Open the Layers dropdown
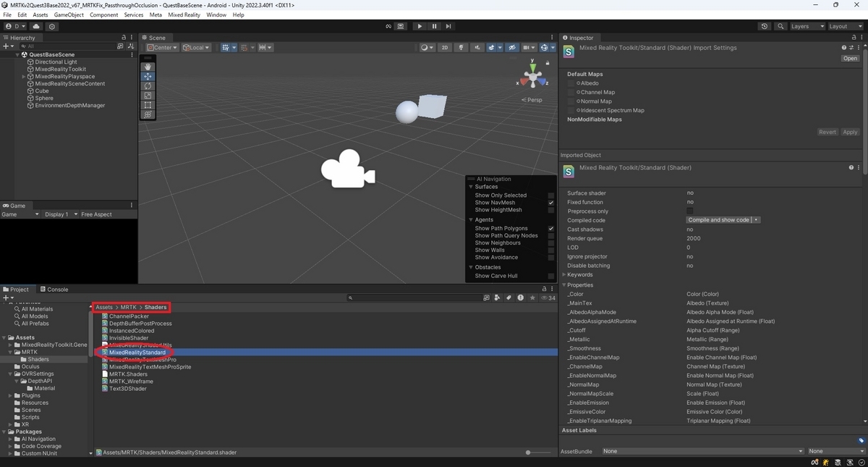The image size is (868, 467). click(x=807, y=26)
